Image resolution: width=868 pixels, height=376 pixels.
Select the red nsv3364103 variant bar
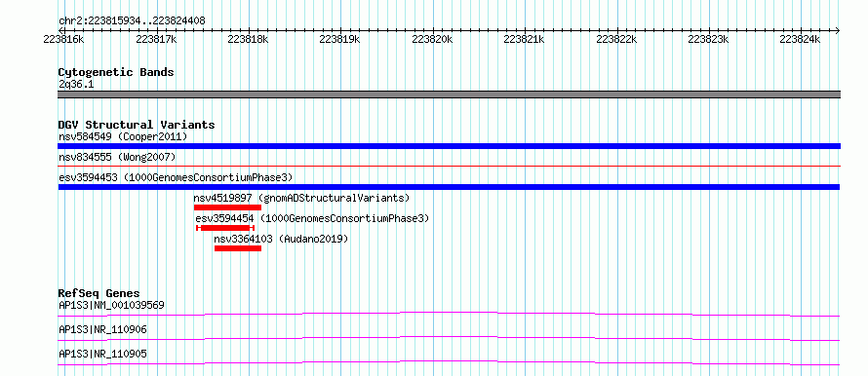tap(238, 248)
